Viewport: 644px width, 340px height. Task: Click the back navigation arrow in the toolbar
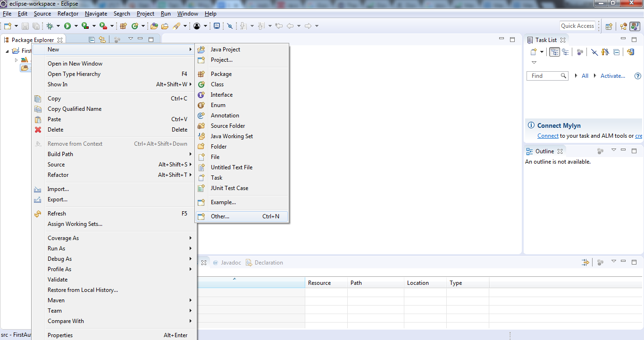point(291,26)
